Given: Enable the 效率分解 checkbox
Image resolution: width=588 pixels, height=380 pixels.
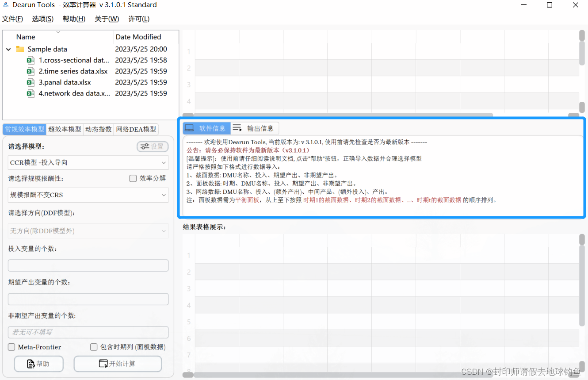Looking at the screenshot, I should pos(133,178).
